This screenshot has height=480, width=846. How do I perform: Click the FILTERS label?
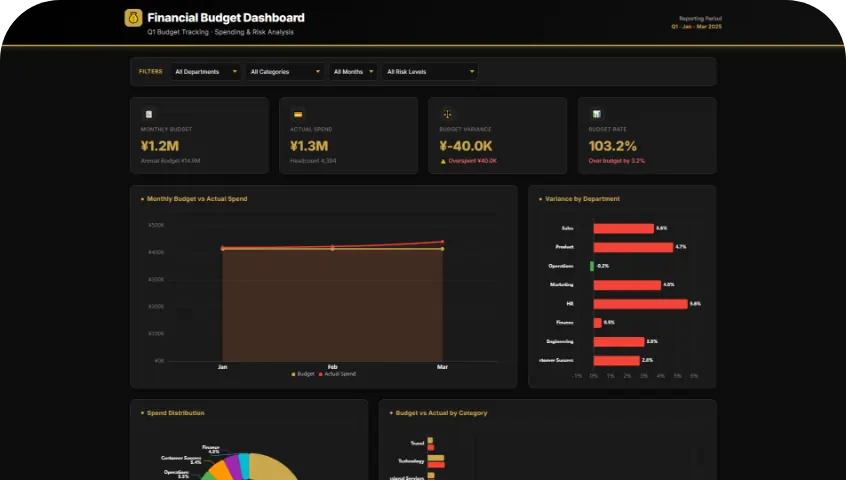tap(151, 71)
